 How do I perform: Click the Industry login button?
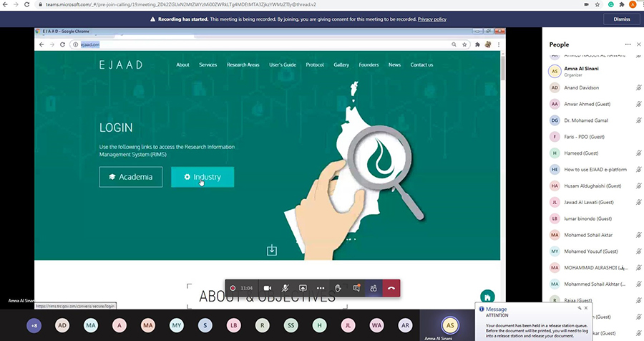click(x=203, y=177)
